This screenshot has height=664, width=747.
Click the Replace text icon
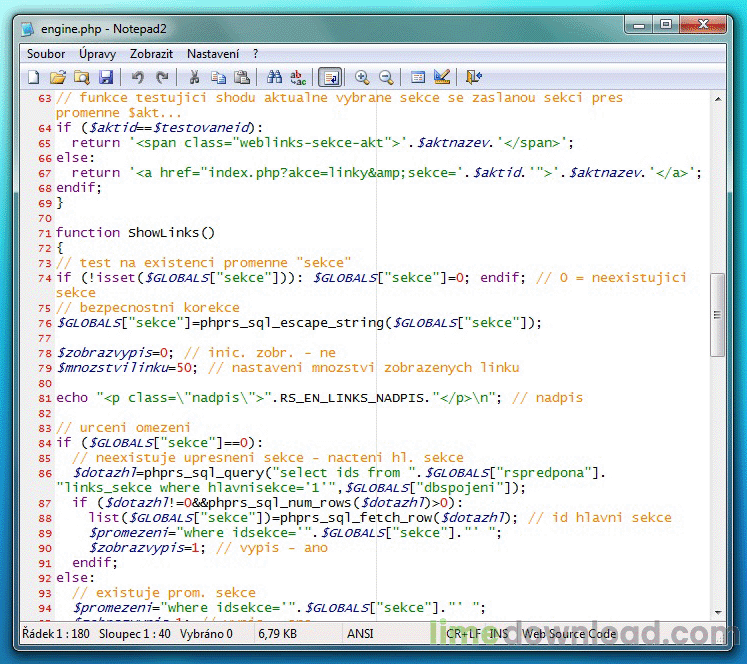click(298, 77)
